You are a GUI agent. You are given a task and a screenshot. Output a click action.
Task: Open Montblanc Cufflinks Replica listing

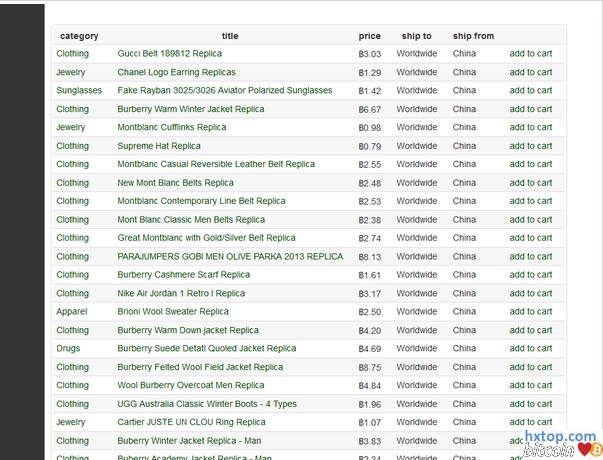(x=171, y=128)
